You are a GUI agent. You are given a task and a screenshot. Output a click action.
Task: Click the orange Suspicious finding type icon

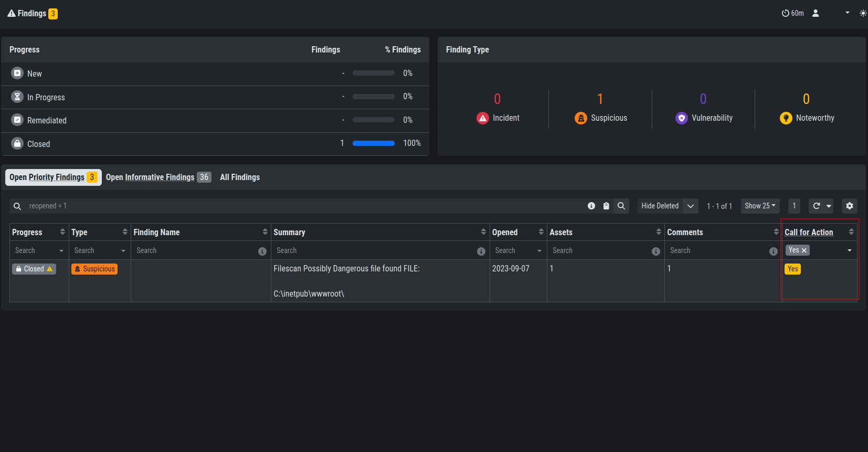tap(581, 118)
